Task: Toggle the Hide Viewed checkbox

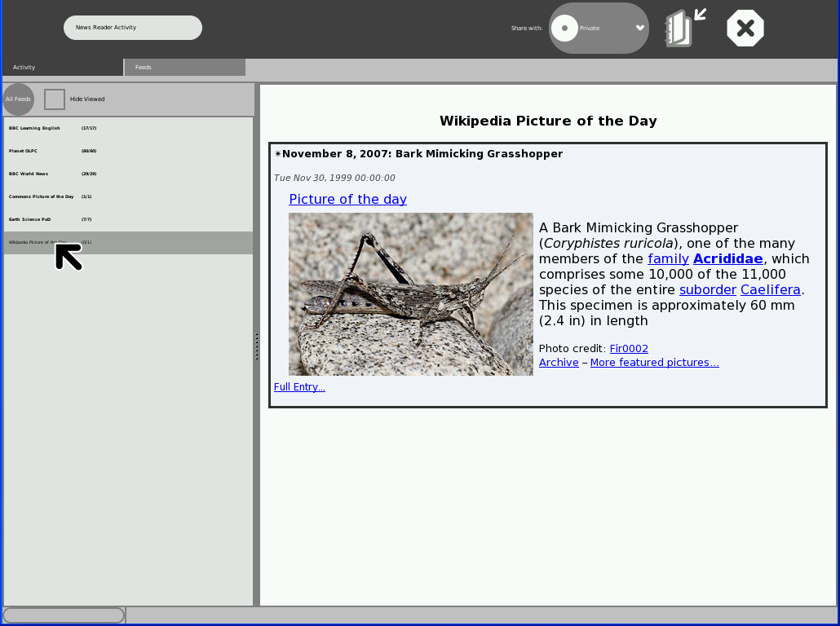Action: point(55,99)
